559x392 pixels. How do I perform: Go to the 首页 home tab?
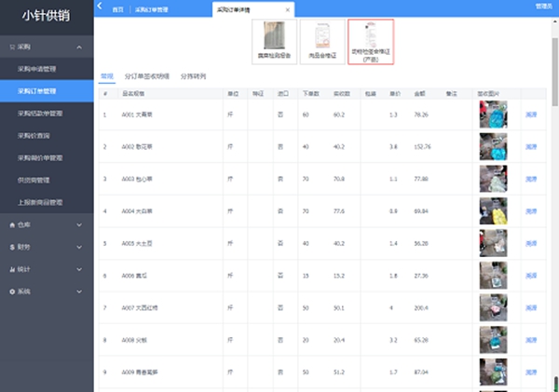(117, 8)
